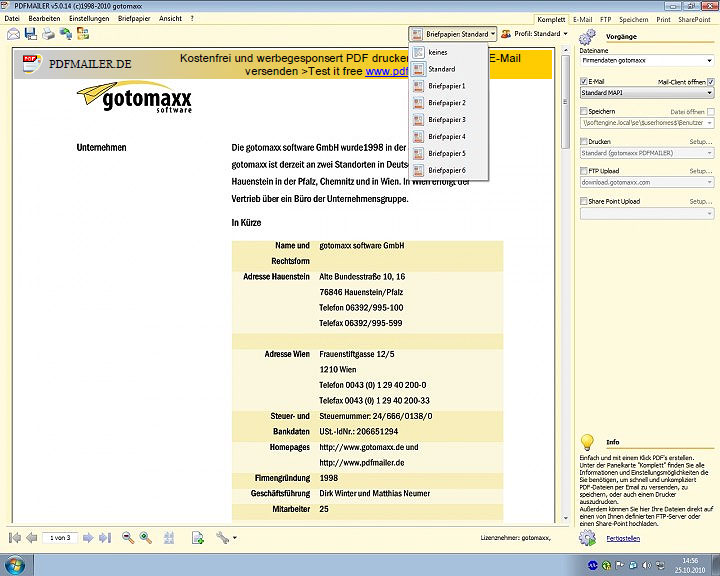Click the blue round tray icon
The width and height of the screenshot is (720, 576).
pos(593,565)
